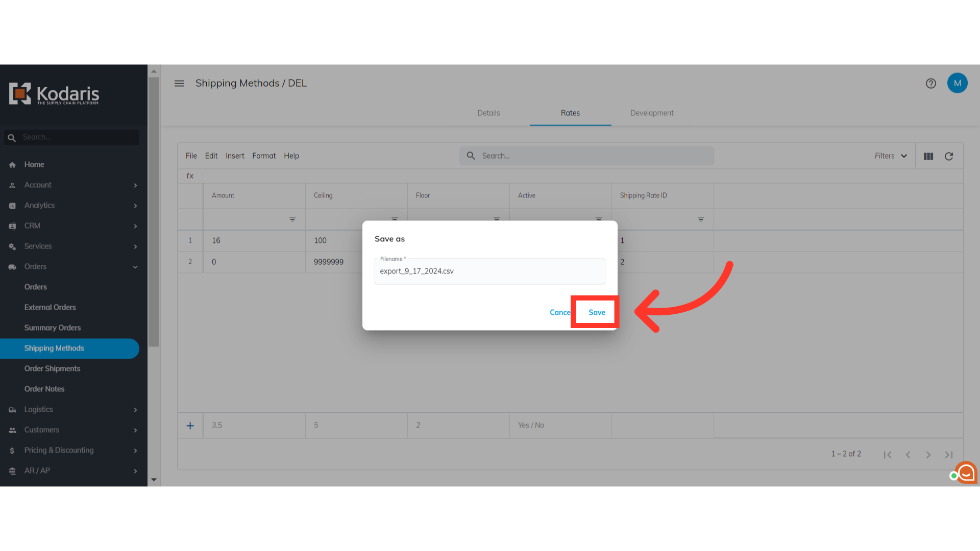Screen dimensions: 980x551
Task: Click the Save button in dialog
Action: pyautogui.click(x=596, y=312)
